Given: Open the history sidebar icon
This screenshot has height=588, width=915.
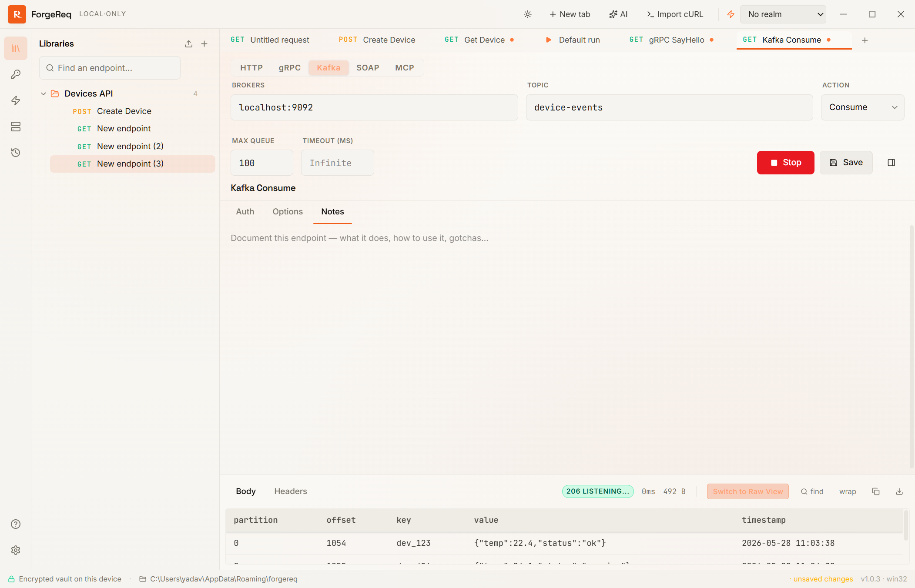Looking at the screenshot, I should (x=16, y=153).
